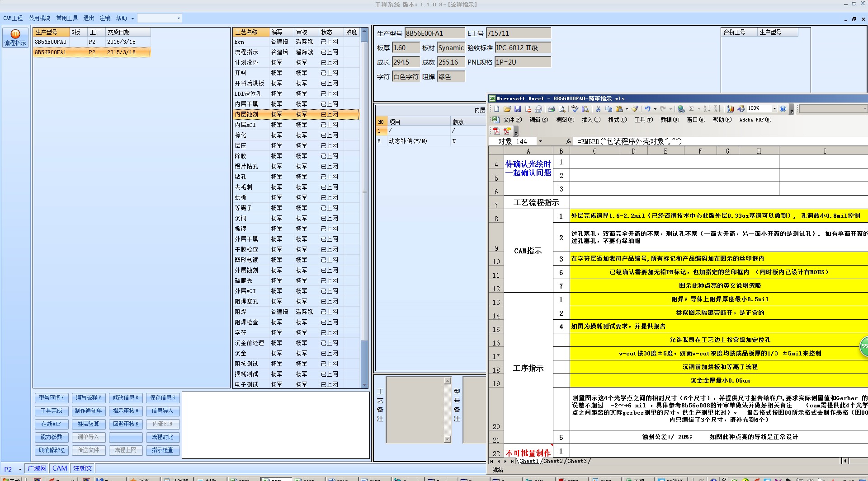
Task: Click the 型号查询X button
Action: [52, 398]
